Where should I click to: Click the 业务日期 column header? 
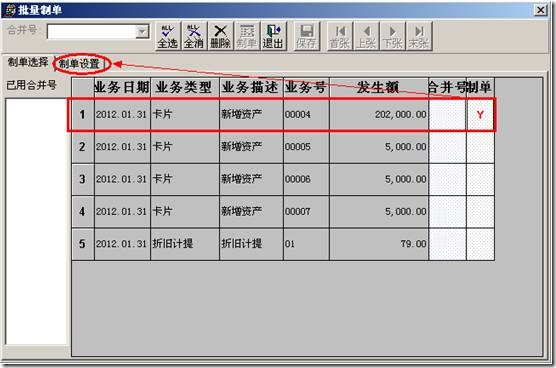coord(122,87)
